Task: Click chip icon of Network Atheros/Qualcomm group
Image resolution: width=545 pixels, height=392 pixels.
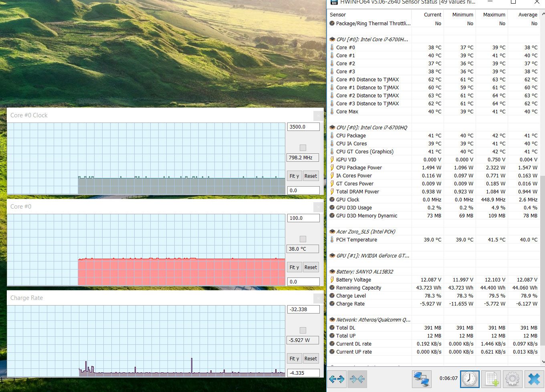Action: coord(332,320)
